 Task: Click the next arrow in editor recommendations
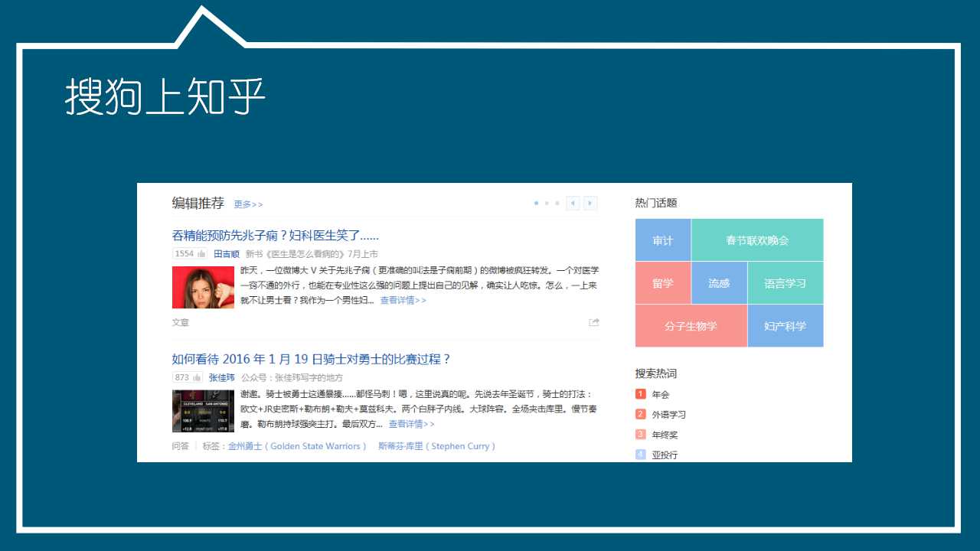tap(590, 203)
